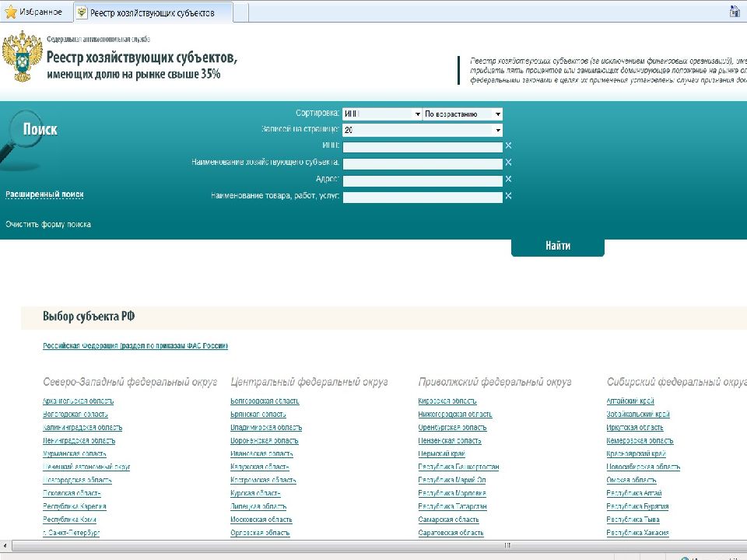The image size is (747, 560).
Task: Select Белгородская область
Action: coord(265,401)
